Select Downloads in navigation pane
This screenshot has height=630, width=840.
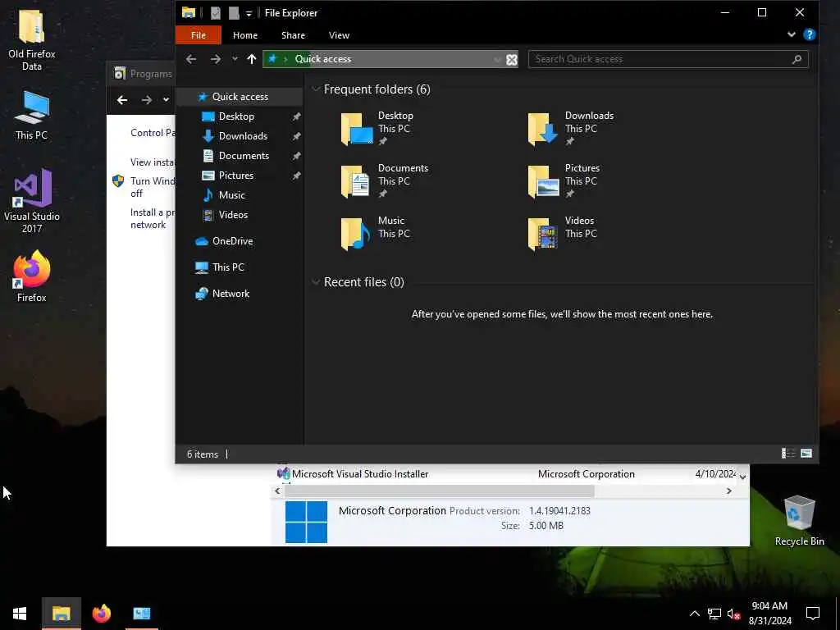click(243, 136)
